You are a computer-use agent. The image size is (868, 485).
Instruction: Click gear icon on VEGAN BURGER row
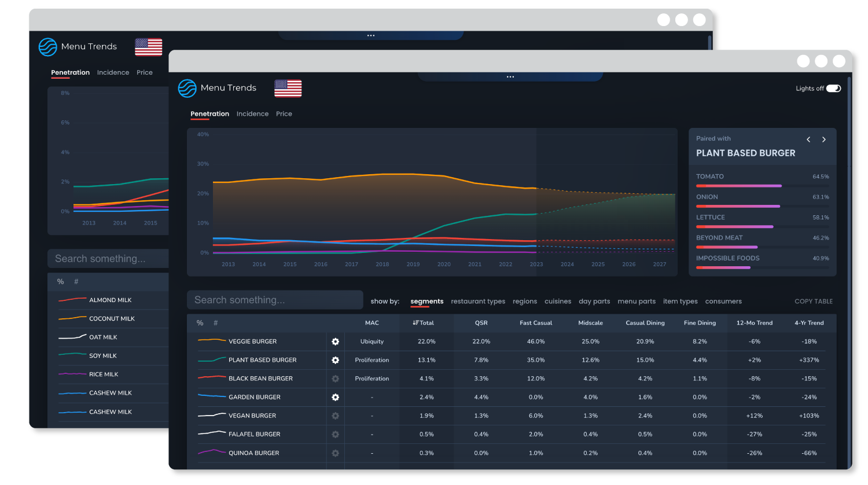[334, 416]
